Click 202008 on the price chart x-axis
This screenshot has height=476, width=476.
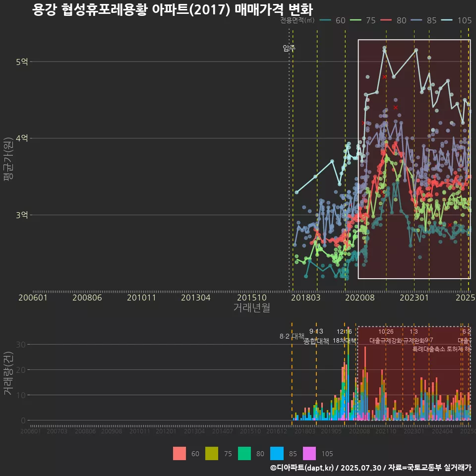[360, 297]
